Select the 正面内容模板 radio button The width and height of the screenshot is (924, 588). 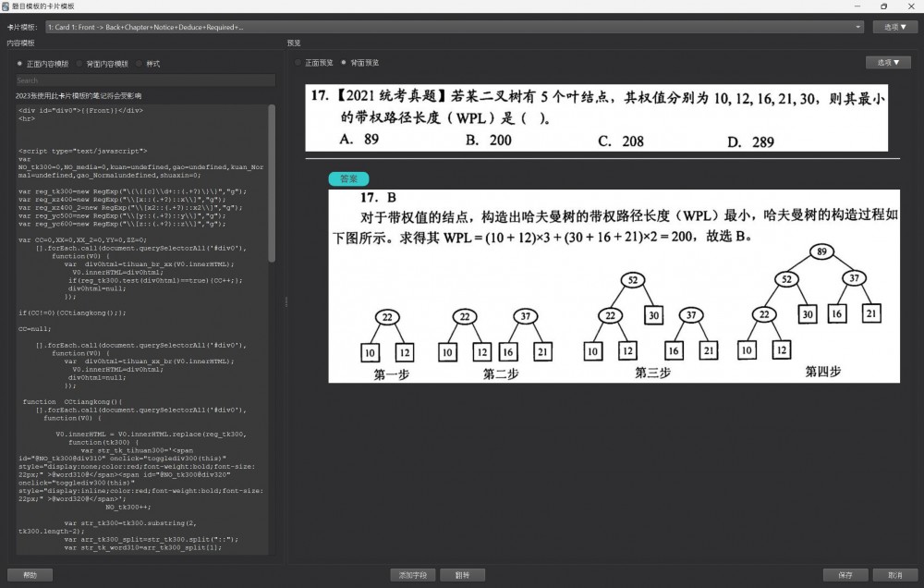(19, 64)
